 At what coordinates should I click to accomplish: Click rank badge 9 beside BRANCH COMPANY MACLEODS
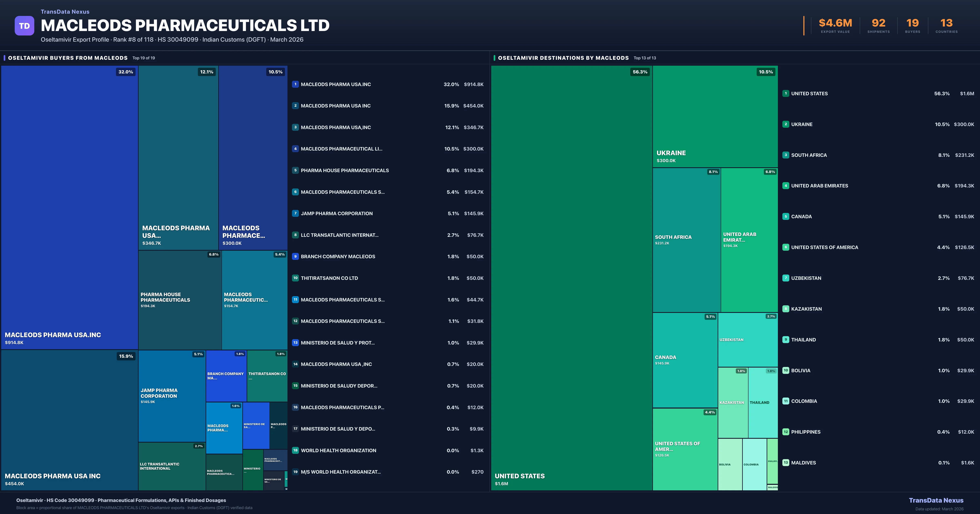(295, 257)
